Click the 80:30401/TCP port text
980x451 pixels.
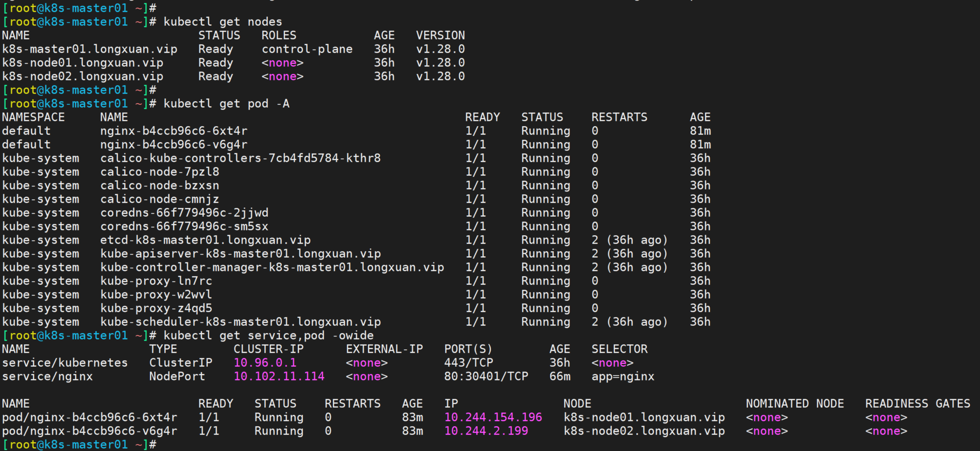(x=486, y=376)
